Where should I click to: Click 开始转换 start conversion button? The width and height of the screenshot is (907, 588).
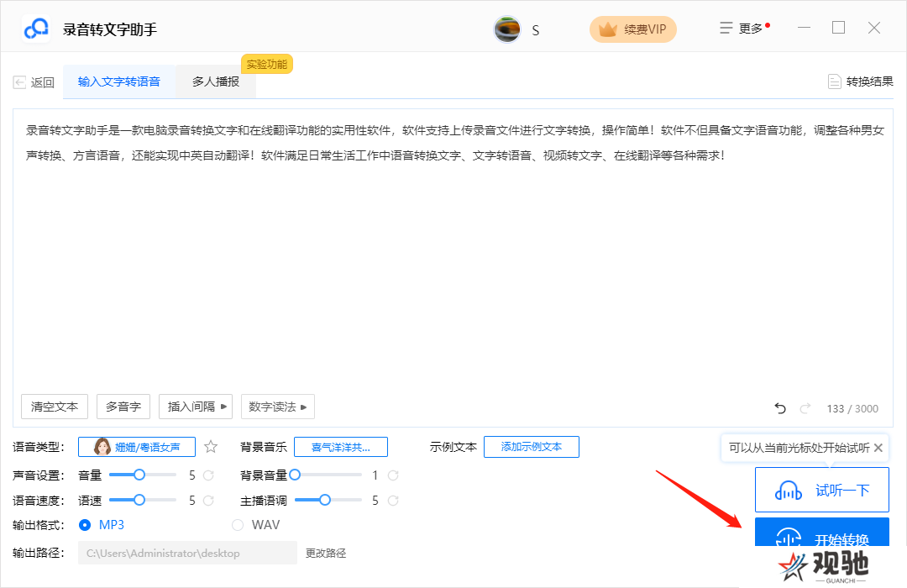point(822,533)
